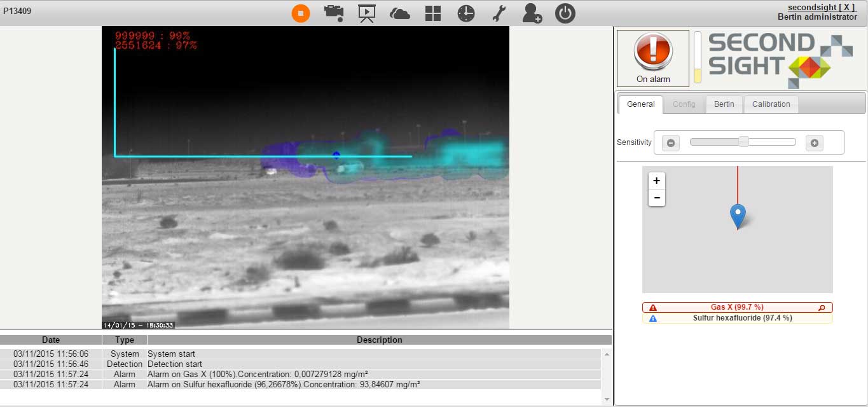
Task: Select the System start log row
Action: coord(300,354)
